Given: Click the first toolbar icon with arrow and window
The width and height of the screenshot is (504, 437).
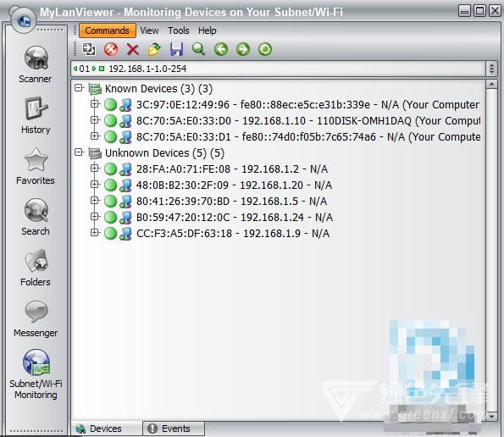Looking at the screenshot, I should point(89,49).
